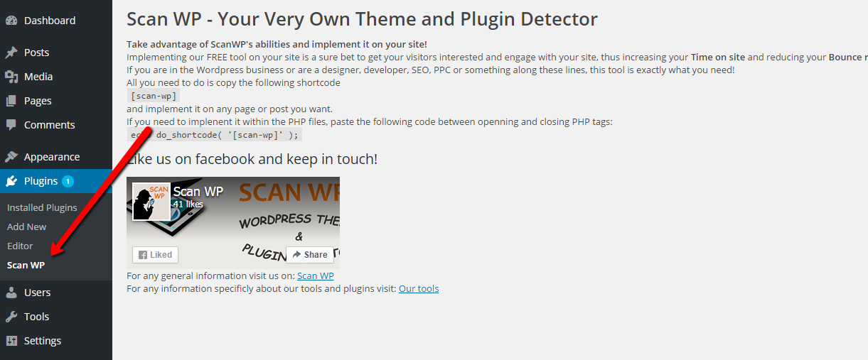Click the Users person icon
The height and width of the screenshot is (360, 868).
(11, 293)
